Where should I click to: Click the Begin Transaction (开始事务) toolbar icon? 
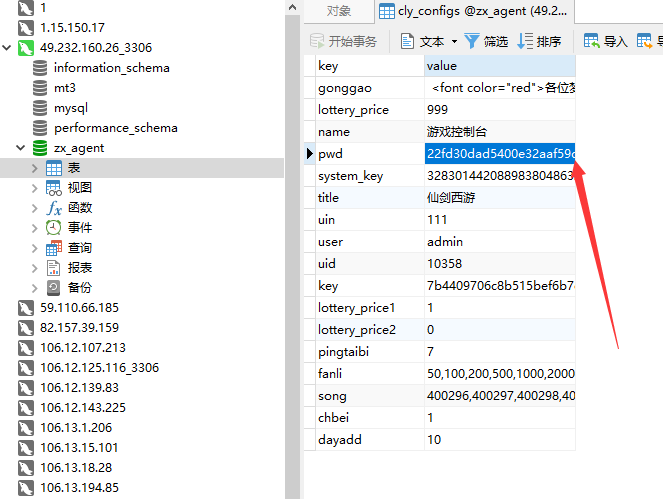pyautogui.click(x=316, y=42)
